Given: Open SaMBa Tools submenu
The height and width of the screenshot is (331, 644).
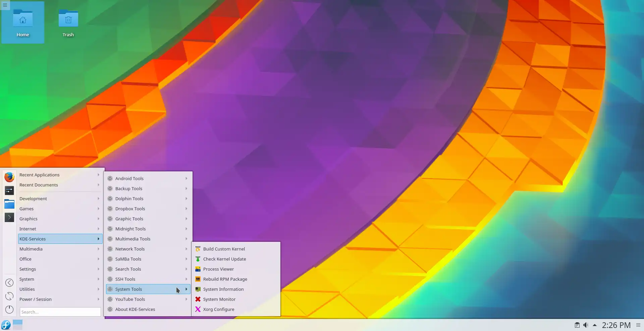Looking at the screenshot, I should (148, 259).
